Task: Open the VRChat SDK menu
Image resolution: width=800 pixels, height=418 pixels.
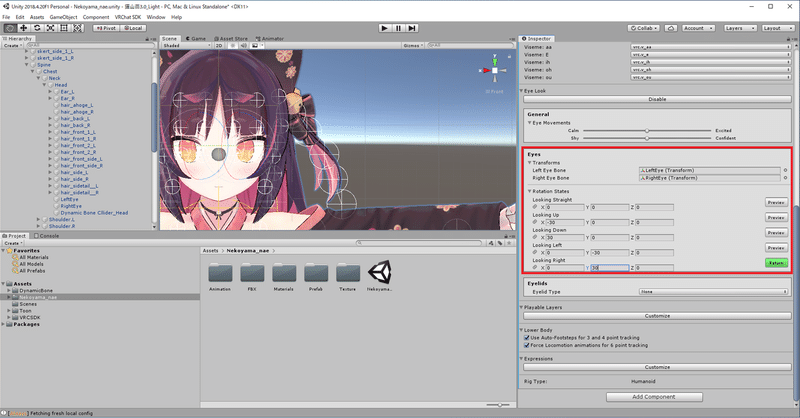Action: pyautogui.click(x=128, y=17)
